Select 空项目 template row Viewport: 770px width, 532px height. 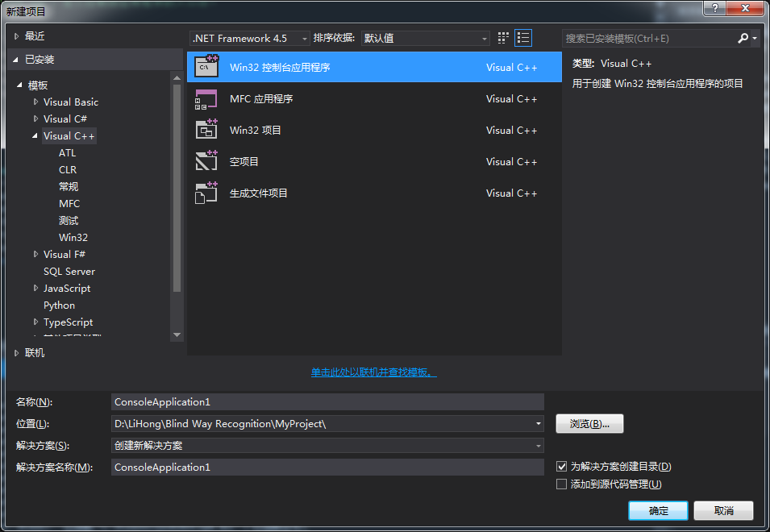click(374, 161)
